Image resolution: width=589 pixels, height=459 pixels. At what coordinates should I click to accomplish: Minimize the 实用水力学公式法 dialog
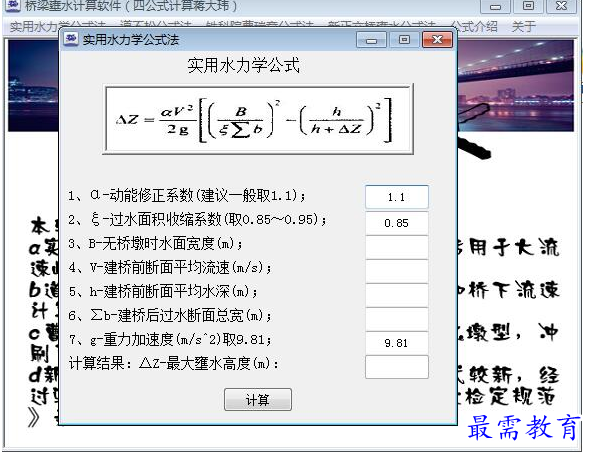point(371,39)
